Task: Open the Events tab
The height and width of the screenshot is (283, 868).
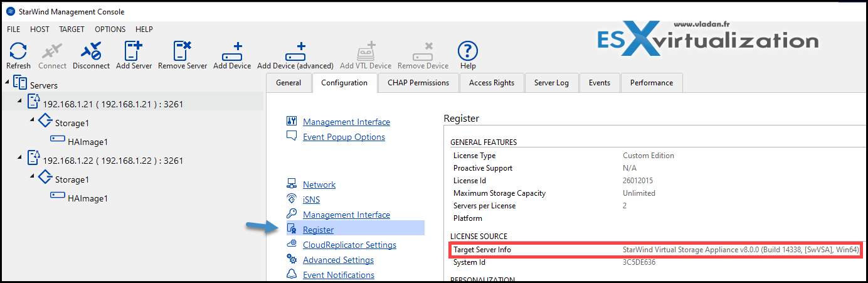Action: [600, 83]
